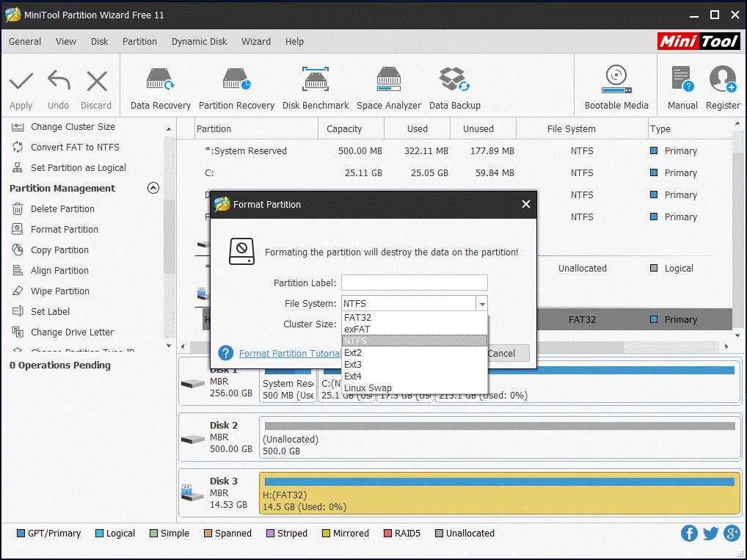
Task: Click Change Drive Letter in sidebar
Action: pyautogui.click(x=72, y=332)
